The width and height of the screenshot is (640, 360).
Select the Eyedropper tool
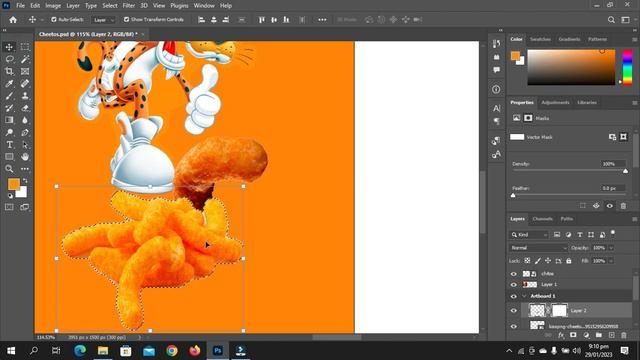(x=9, y=84)
